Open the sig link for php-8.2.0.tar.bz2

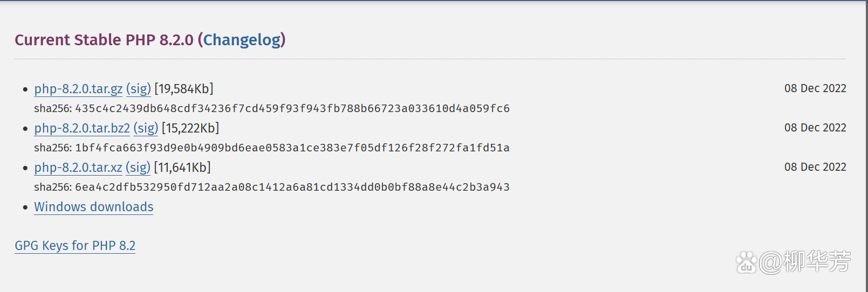[x=146, y=128]
